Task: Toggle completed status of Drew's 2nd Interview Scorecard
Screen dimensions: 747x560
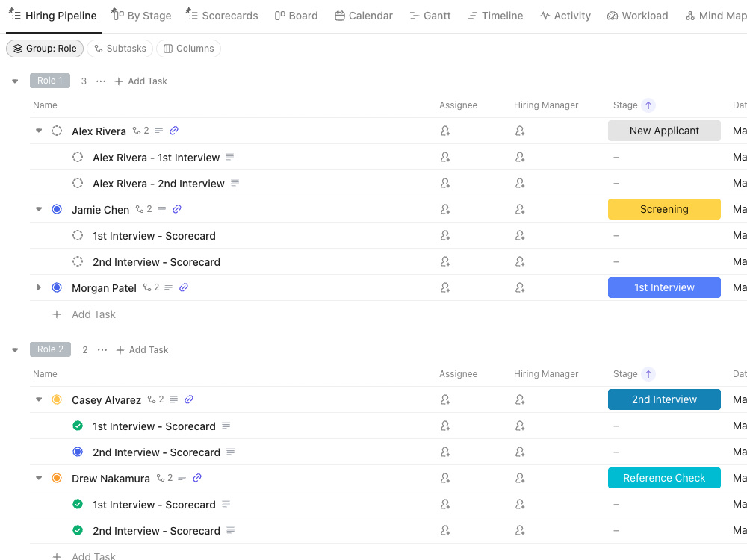Action: (78, 530)
